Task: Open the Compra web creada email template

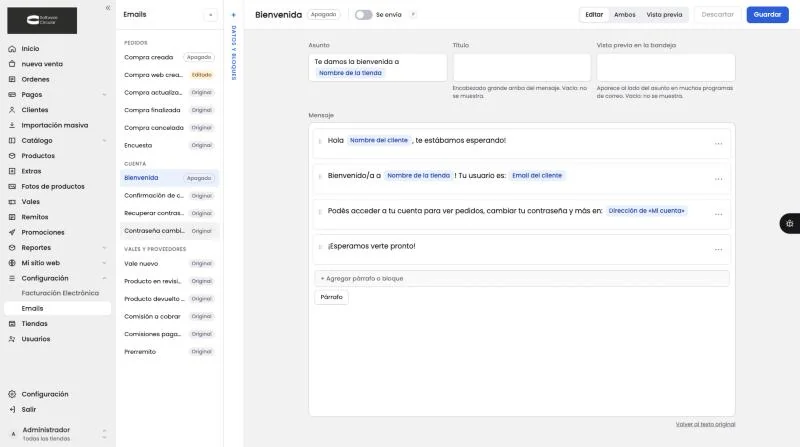Action: click(x=169, y=75)
